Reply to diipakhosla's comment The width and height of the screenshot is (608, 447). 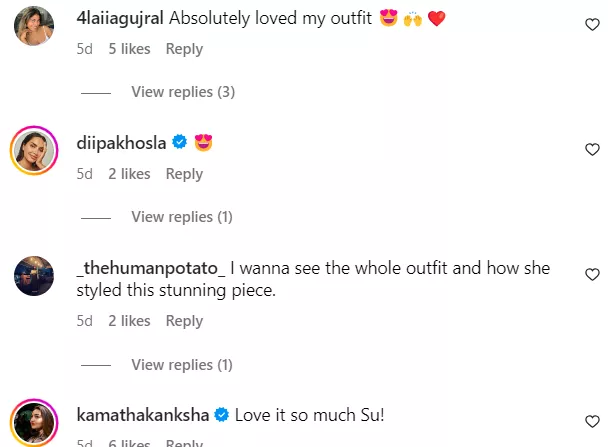click(x=184, y=174)
